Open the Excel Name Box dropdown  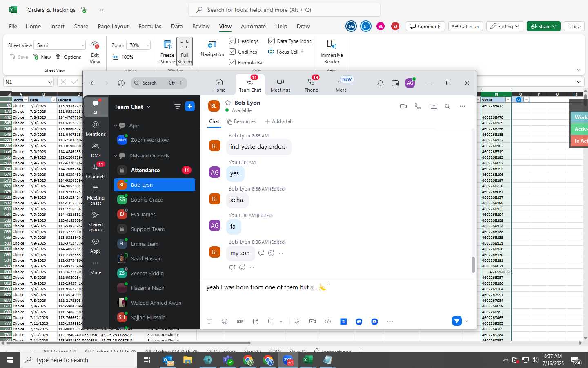50,82
